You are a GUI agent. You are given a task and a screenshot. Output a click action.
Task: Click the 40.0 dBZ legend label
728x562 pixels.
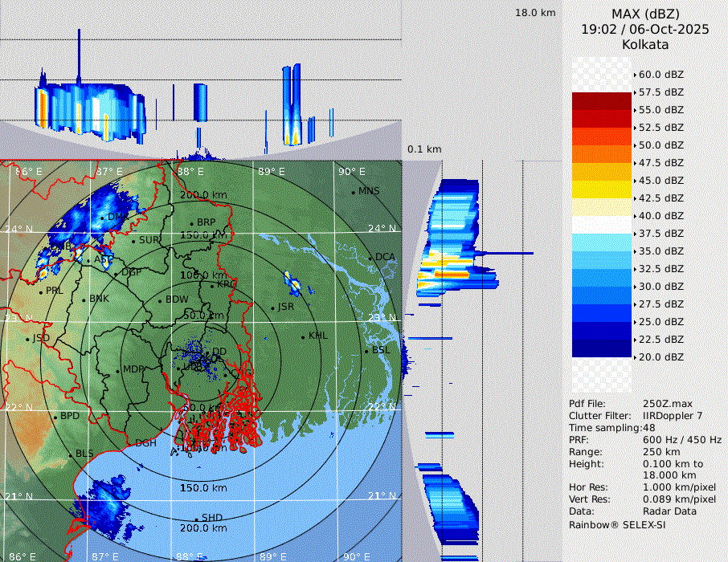coord(661,216)
